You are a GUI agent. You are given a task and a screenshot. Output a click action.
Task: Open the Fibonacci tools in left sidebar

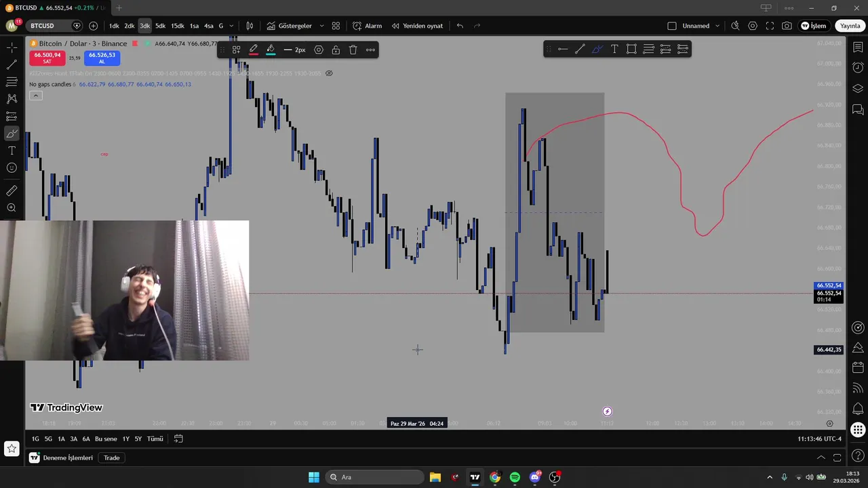point(12,82)
